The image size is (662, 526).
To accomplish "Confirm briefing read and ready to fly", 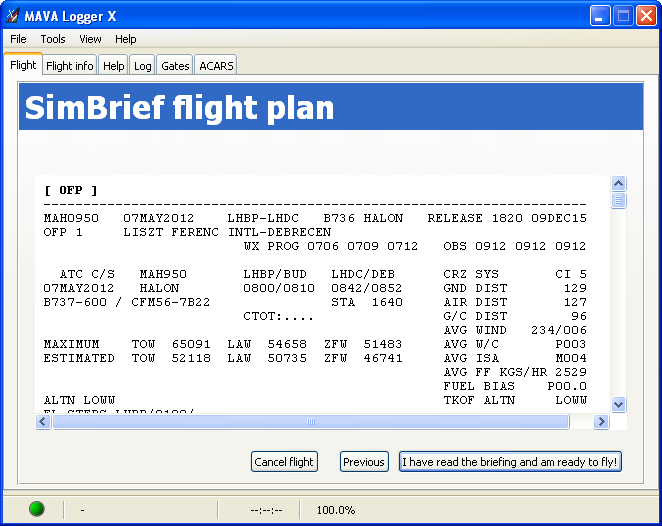I will [x=510, y=461].
